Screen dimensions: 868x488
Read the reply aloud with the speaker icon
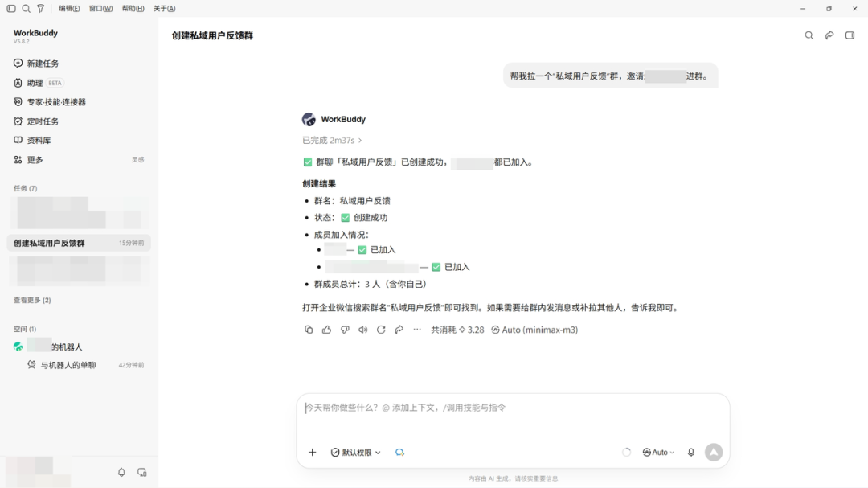click(x=363, y=330)
